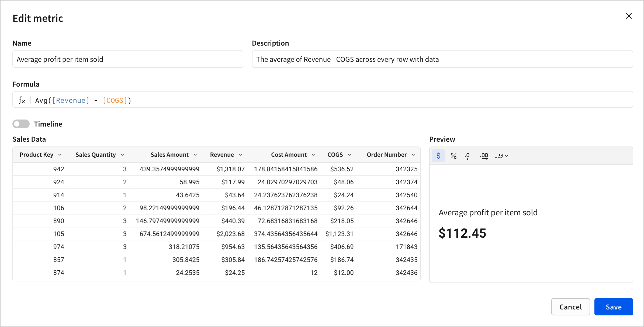Screen dimensions: 644x327
Task: Select Sales Amount cell 43.6425
Action: (x=188, y=195)
